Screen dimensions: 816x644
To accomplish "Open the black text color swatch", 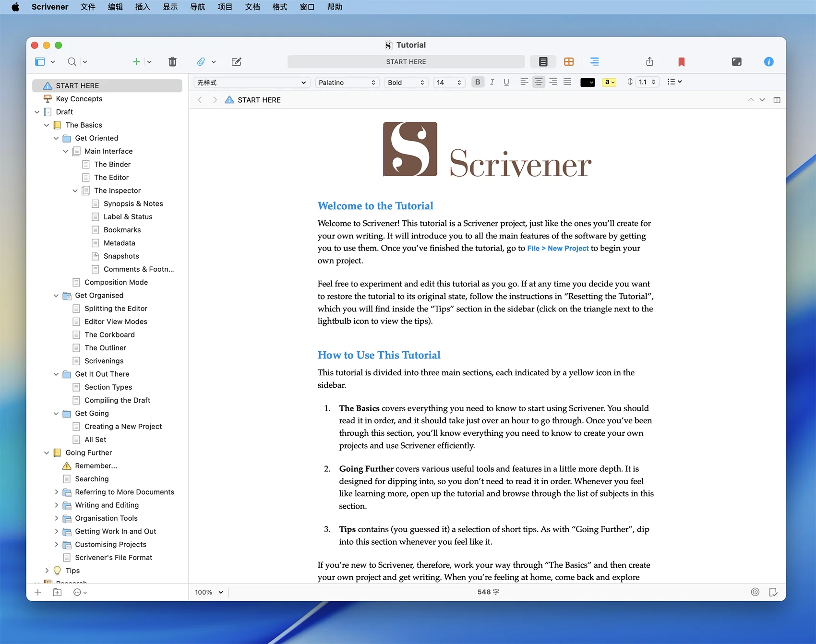I will (x=587, y=82).
